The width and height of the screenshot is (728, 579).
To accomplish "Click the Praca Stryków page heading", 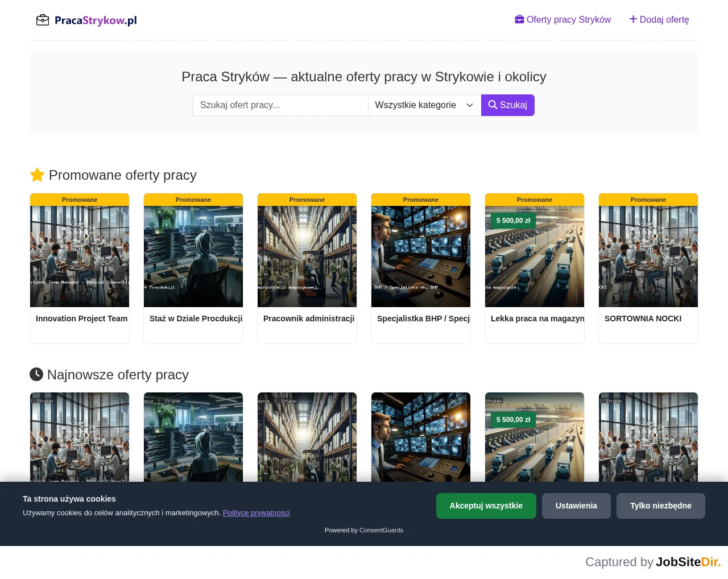I will 364,77.
